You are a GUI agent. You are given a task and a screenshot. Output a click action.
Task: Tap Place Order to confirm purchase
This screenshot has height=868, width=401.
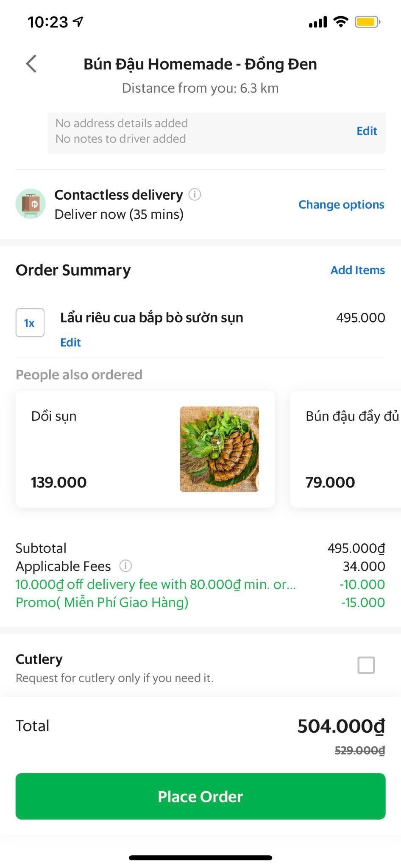pyautogui.click(x=200, y=796)
